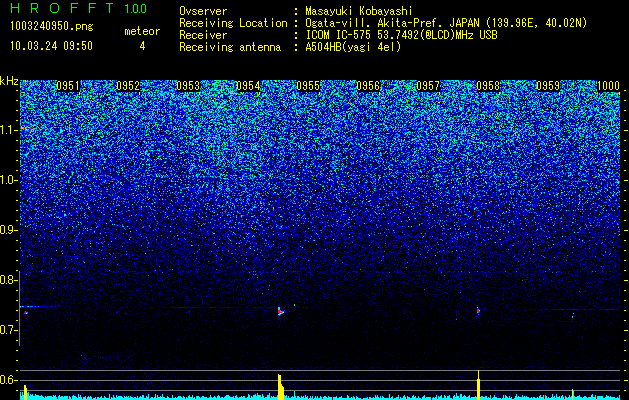
Task: Click the yellow intensity bar at far left
Action: [25, 392]
